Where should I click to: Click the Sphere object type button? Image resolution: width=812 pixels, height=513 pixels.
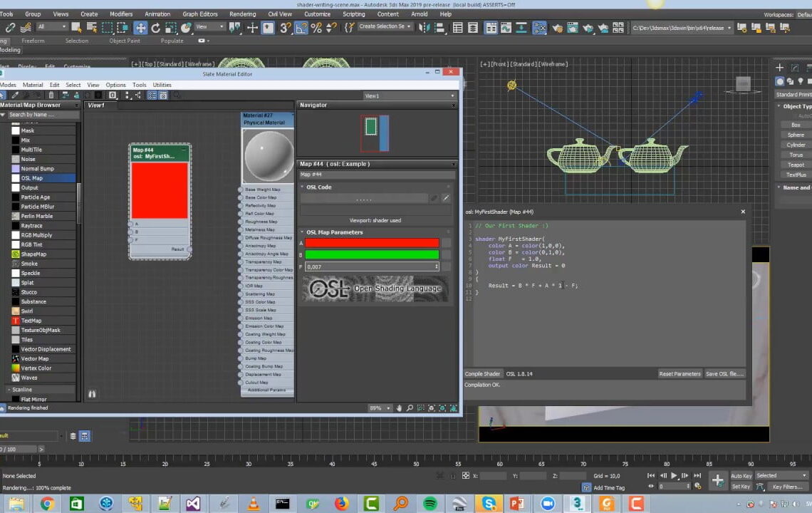point(796,135)
